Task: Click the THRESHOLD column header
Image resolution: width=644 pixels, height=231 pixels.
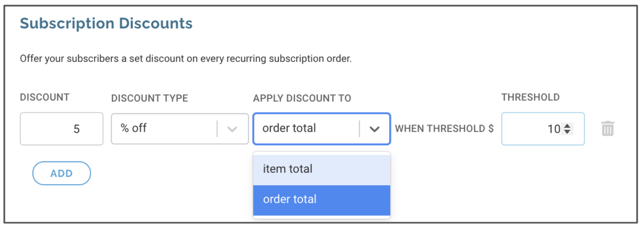Action: tap(530, 97)
